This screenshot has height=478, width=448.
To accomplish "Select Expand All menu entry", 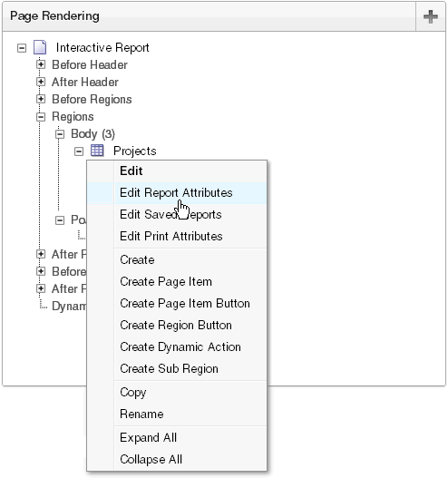I will tap(177, 438).
